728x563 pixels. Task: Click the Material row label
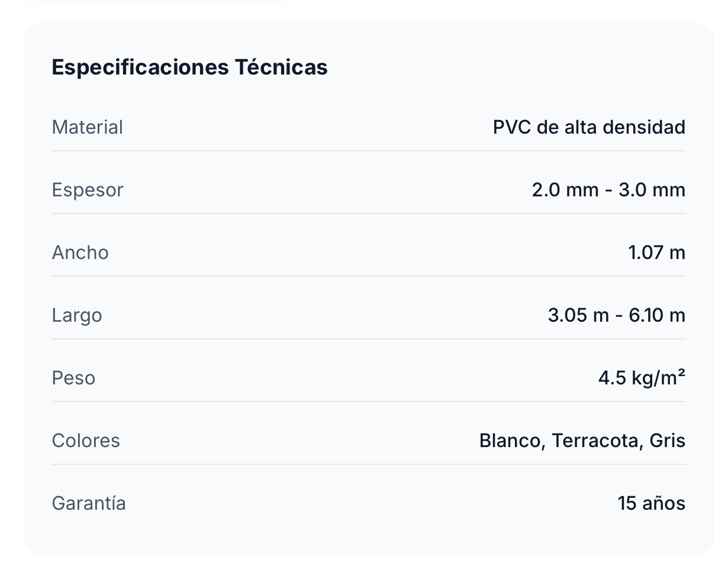pyautogui.click(x=88, y=127)
